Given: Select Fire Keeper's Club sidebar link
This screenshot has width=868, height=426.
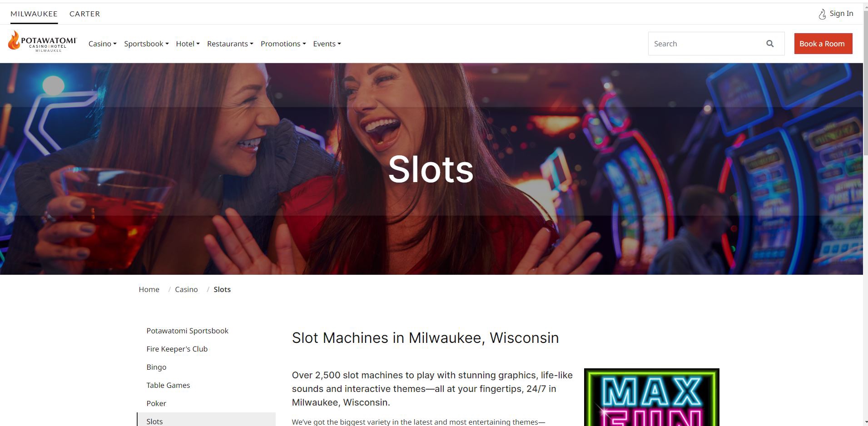Looking at the screenshot, I should [177, 349].
